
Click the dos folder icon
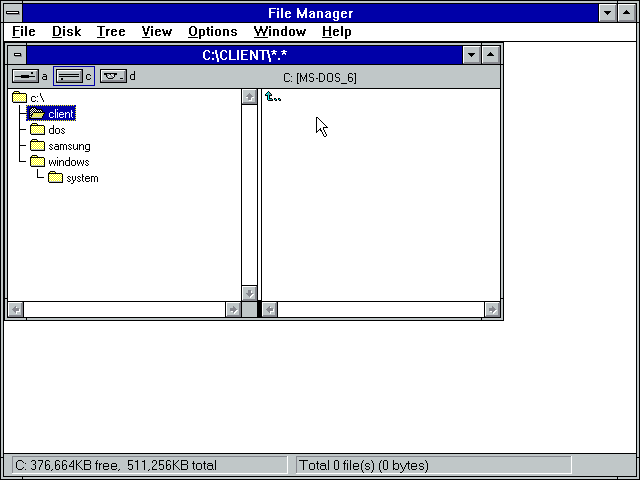pyautogui.click(x=37, y=130)
